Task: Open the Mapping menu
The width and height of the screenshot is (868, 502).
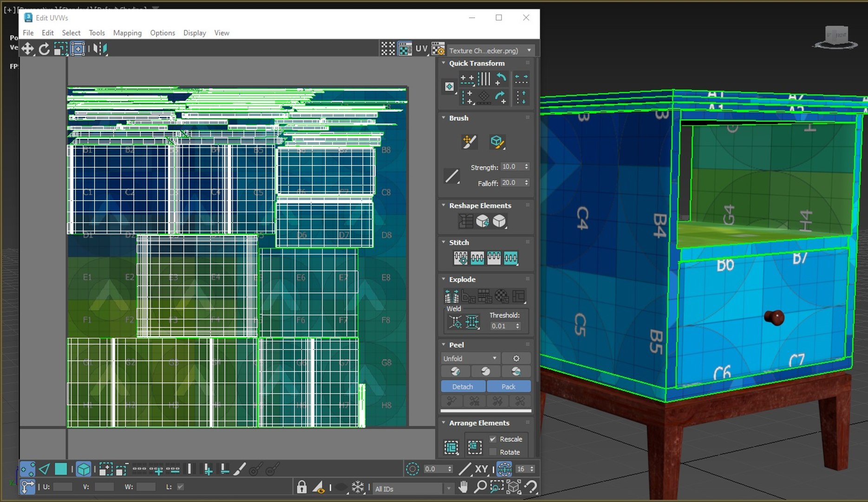Action: (127, 33)
